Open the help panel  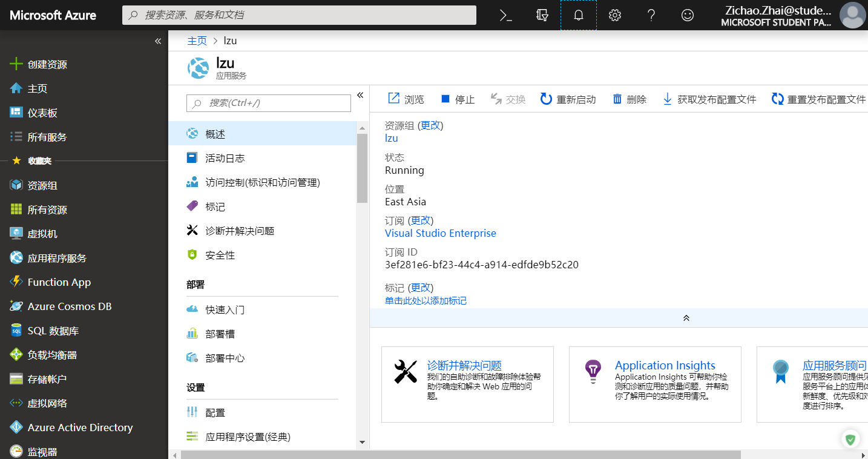(x=651, y=15)
